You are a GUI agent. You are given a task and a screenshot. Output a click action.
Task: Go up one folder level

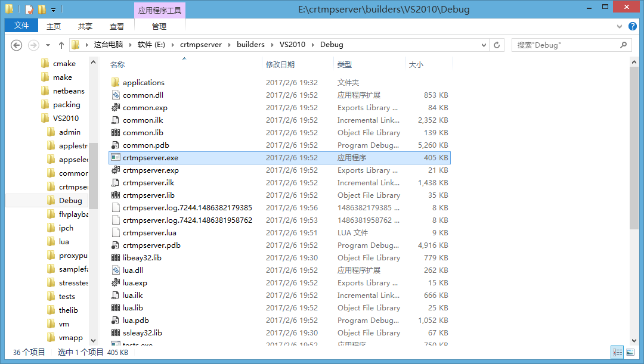point(61,45)
